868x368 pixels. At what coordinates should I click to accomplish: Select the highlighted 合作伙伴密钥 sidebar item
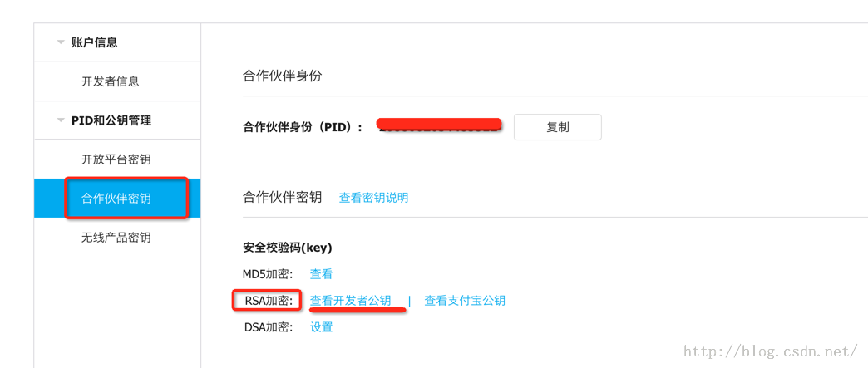pyautogui.click(x=116, y=199)
